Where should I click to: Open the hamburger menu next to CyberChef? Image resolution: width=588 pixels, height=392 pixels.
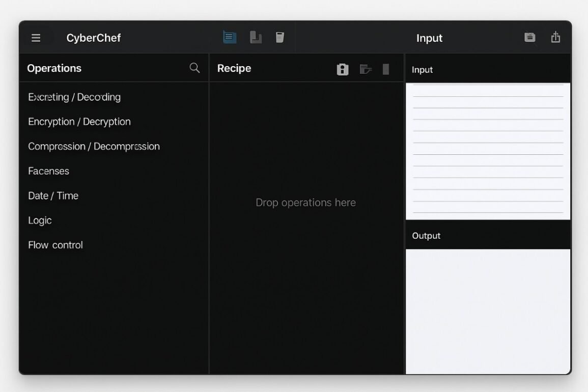click(x=36, y=37)
